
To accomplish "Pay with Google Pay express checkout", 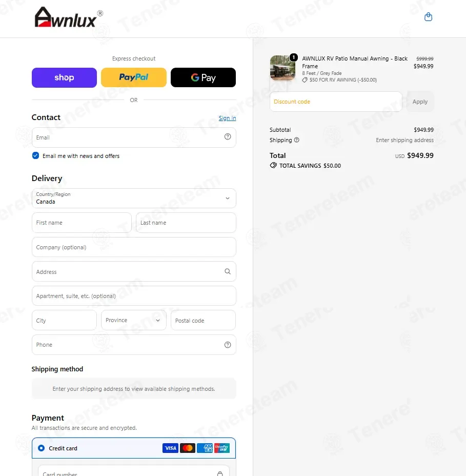I will pyautogui.click(x=204, y=77).
